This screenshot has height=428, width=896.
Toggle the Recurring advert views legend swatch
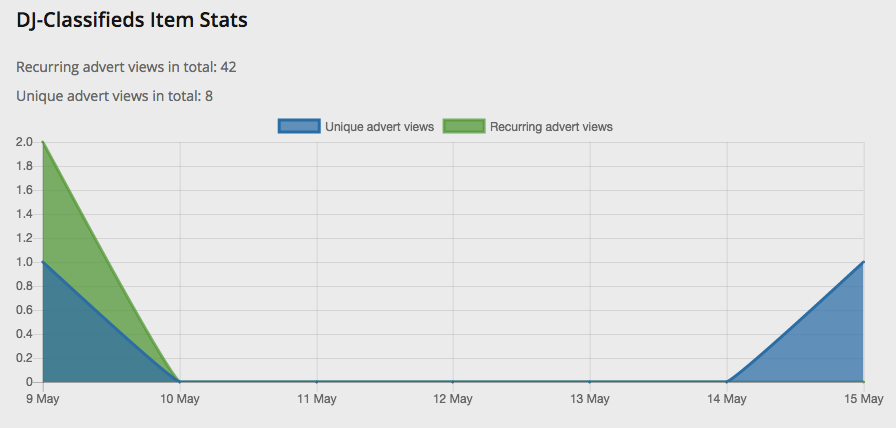pos(464,126)
